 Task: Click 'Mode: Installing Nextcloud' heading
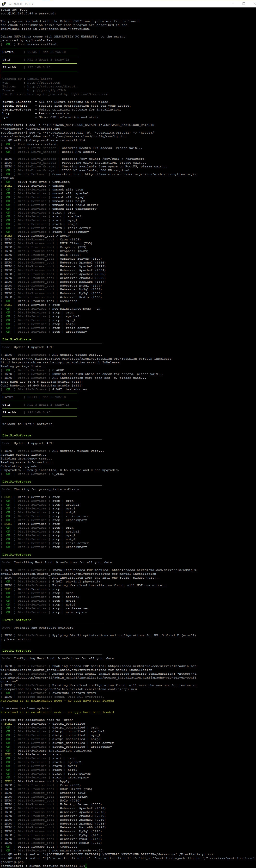tap(57, 562)
